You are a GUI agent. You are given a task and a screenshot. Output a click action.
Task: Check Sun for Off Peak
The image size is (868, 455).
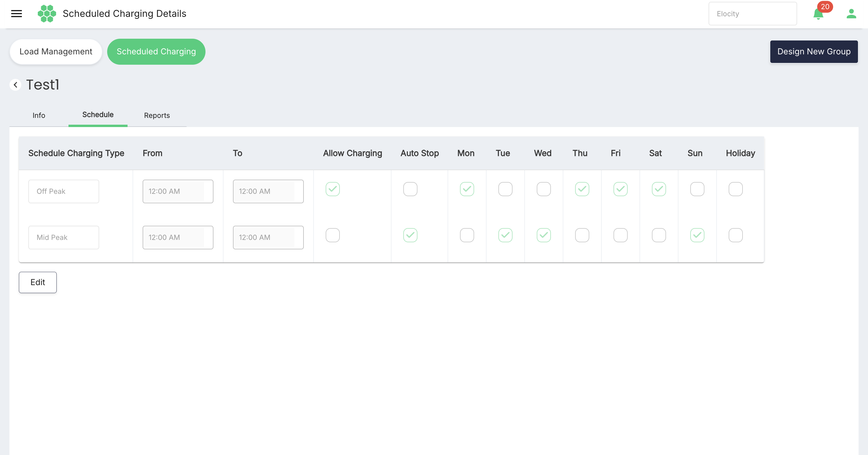[x=697, y=189]
